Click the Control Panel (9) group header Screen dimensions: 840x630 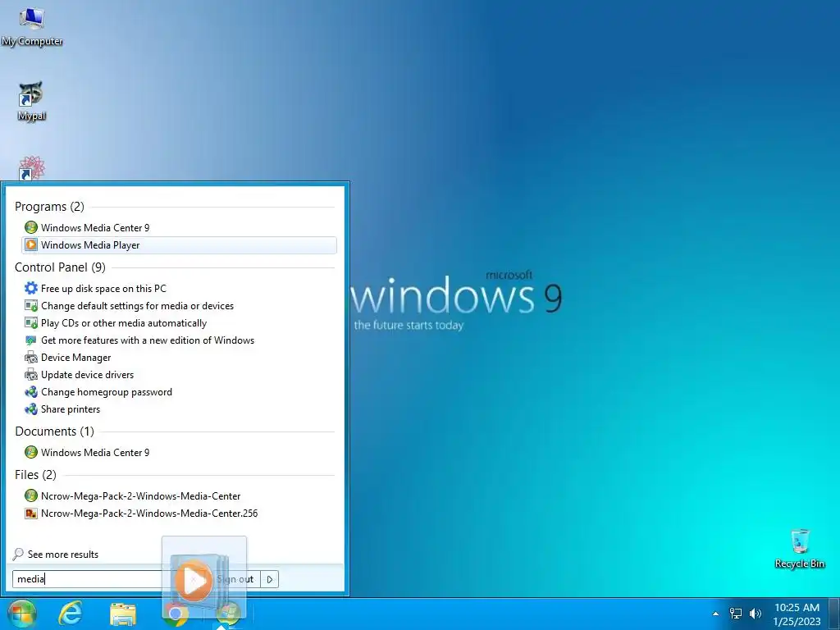click(x=60, y=267)
